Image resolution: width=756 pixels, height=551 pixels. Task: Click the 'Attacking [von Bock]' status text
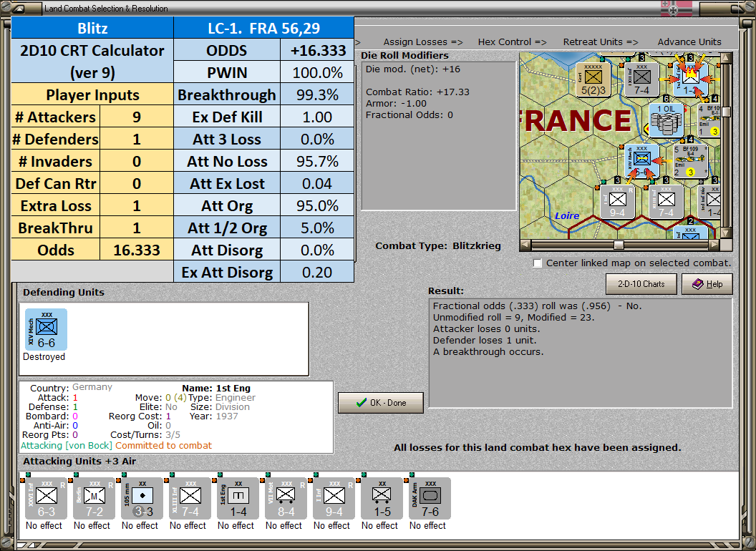tap(67, 445)
